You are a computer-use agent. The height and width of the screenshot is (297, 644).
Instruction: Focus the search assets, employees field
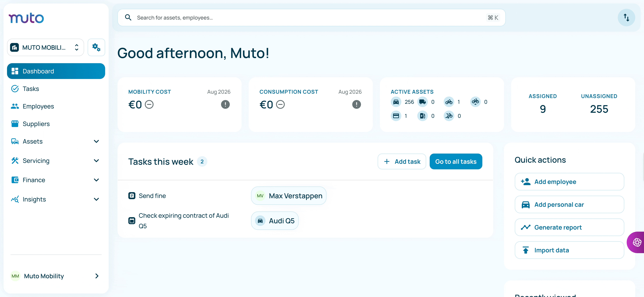[x=311, y=18]
